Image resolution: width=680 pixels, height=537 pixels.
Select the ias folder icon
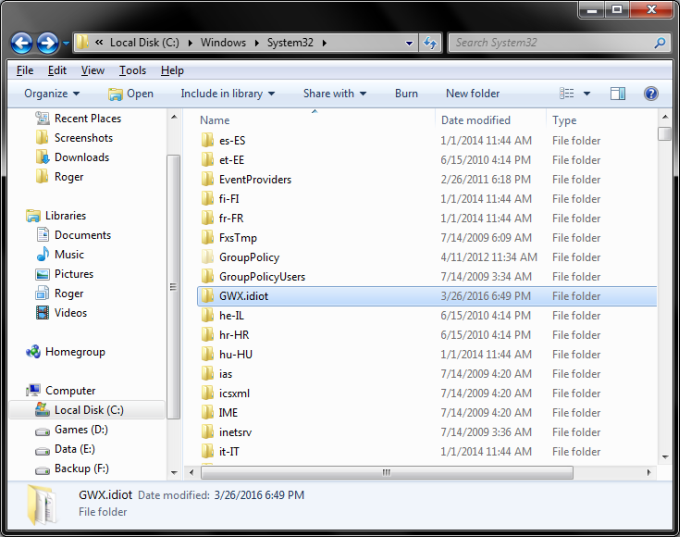point(207,374)
